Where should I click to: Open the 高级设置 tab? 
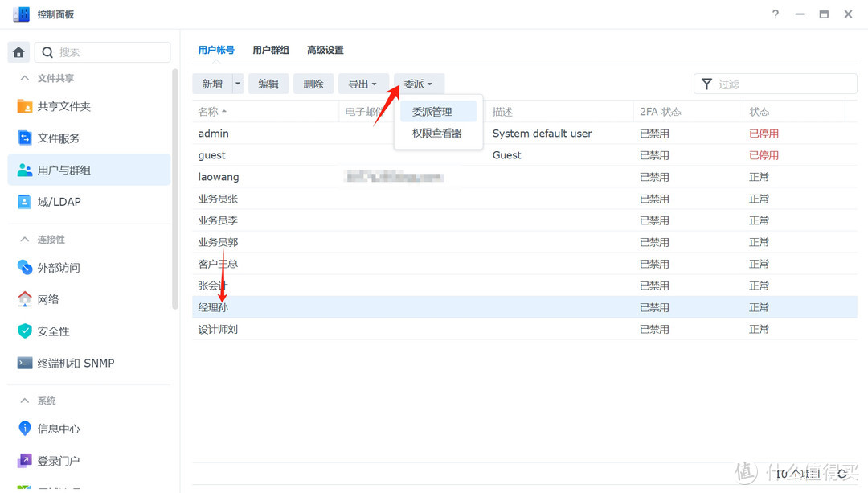tap(325, 49)
